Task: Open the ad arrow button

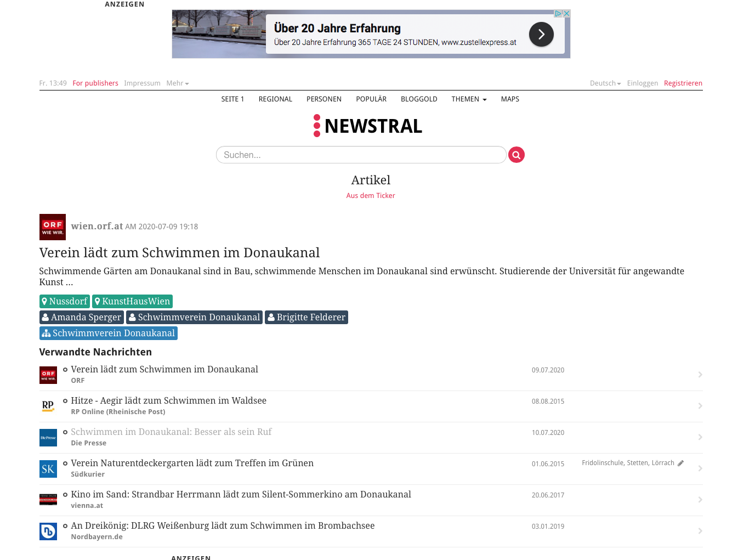Action: click(541, 35)
